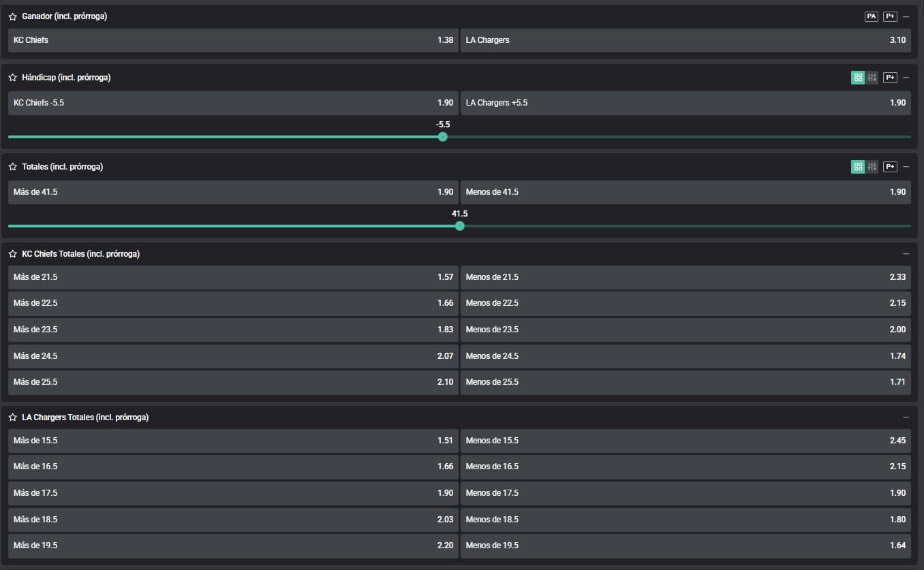
Task: Switch Hándicap to slider view
Action: tap(872, 78)
